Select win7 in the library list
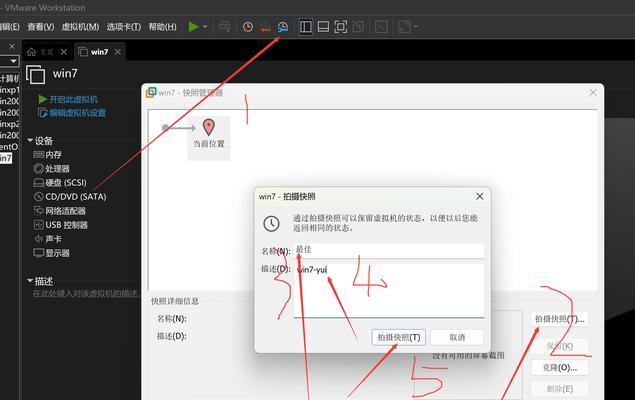This screenshot has height=400, width=635. point(6,158)
